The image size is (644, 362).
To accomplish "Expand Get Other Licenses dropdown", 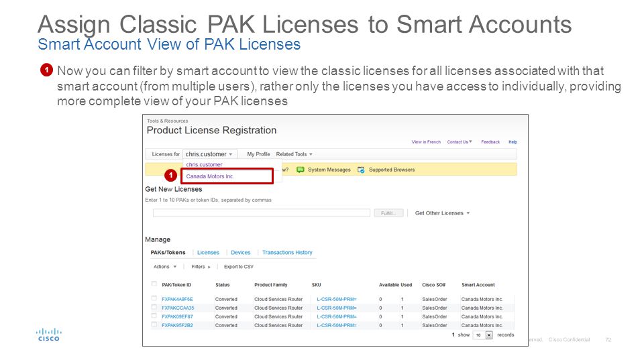I will 442,213.
